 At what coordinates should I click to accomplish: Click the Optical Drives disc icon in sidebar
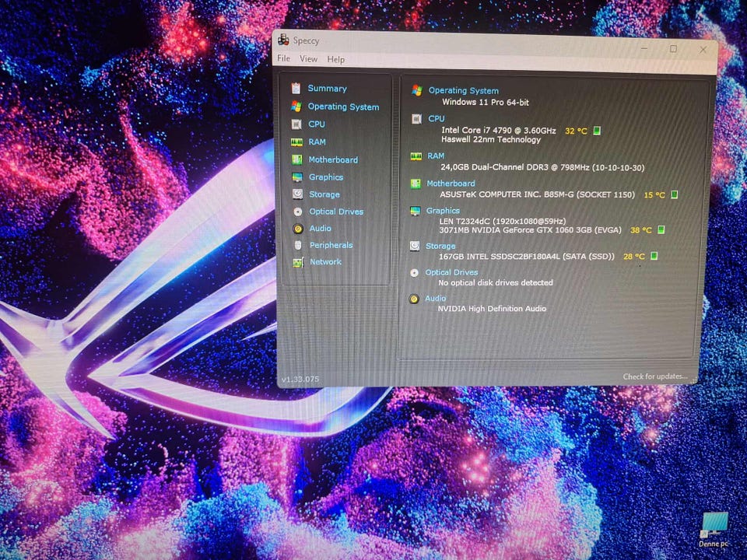tap(298, 212)
